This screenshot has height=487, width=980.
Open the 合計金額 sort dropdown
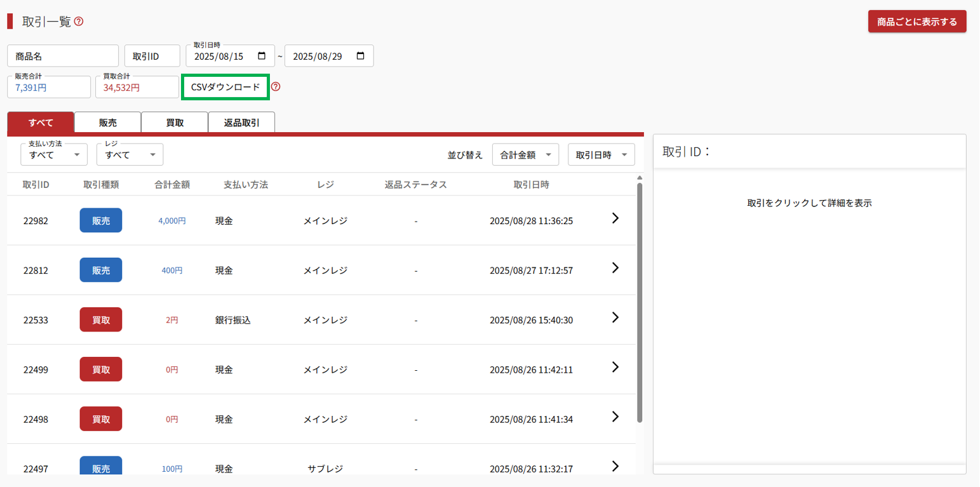(525, 154)
